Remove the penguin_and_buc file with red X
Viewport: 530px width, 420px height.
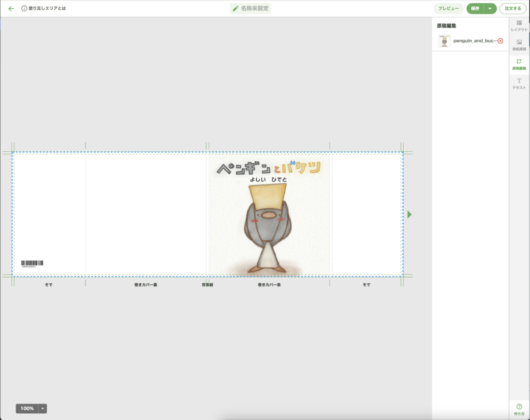click(500, 40)
